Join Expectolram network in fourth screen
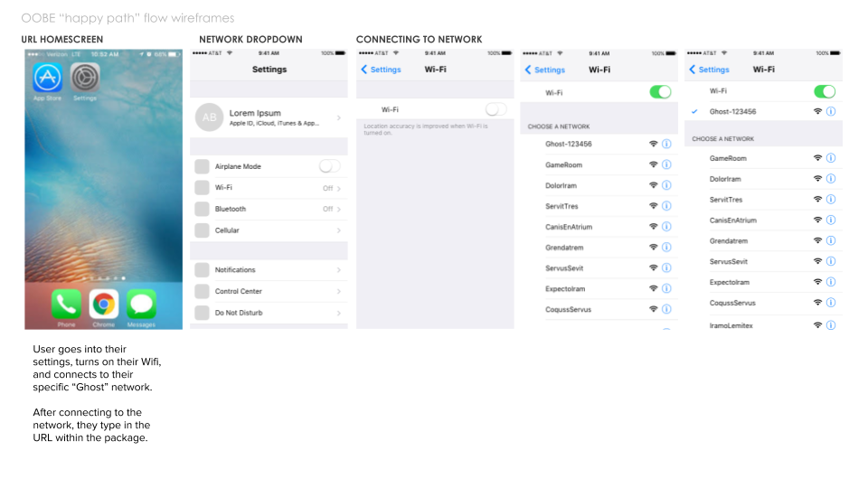This screenshot has width=868, height=488. [x=599, y=289]
